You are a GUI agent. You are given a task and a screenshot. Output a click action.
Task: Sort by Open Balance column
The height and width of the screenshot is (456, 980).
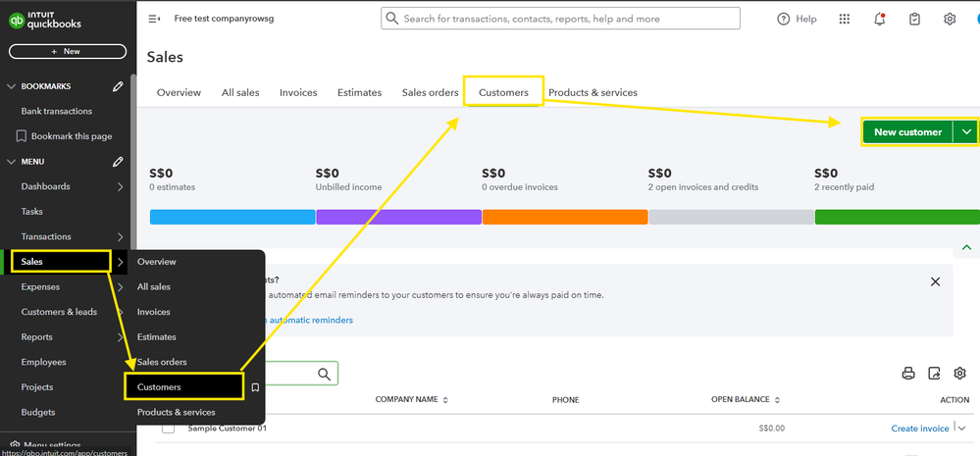(745, 400)
